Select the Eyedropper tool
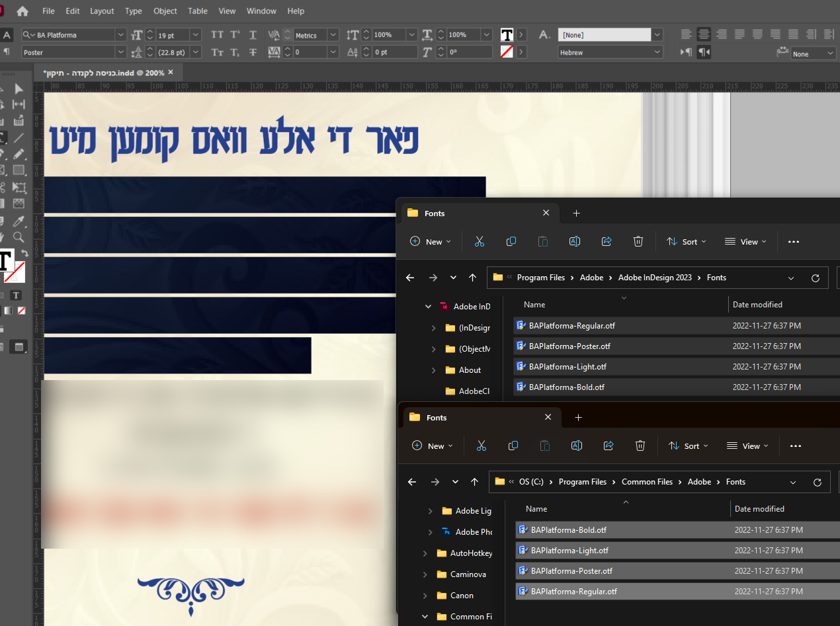The width and height of the screenshot is (840, 626). [19, 221]
